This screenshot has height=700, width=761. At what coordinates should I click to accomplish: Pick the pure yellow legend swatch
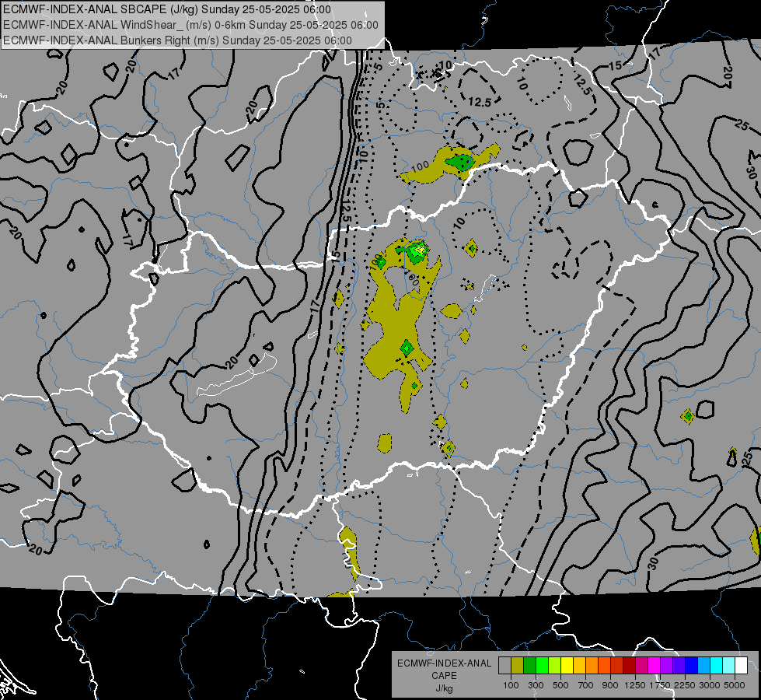click(567, 665)
